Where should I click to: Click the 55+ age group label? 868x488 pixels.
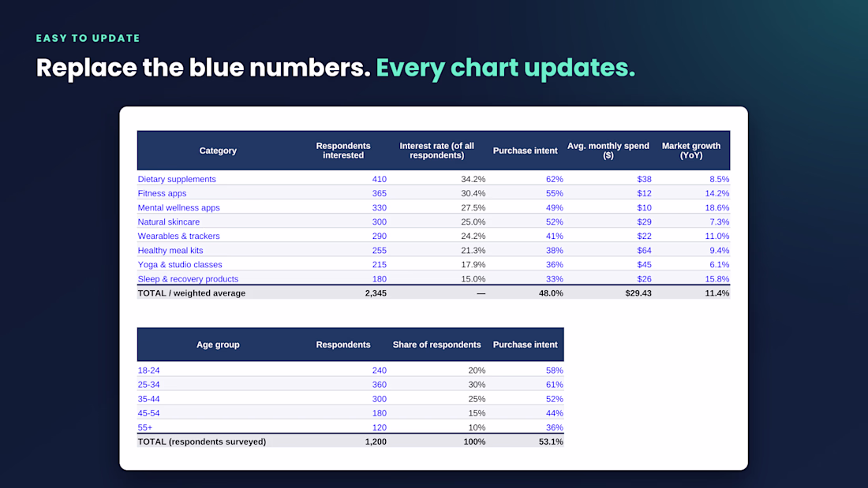pyautogui.click(x=145, y=428)
